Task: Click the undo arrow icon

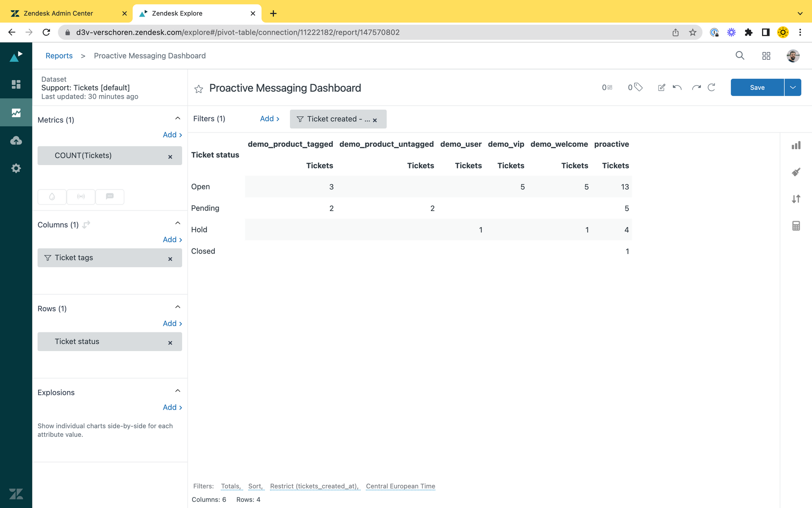Action: [677, 87]
